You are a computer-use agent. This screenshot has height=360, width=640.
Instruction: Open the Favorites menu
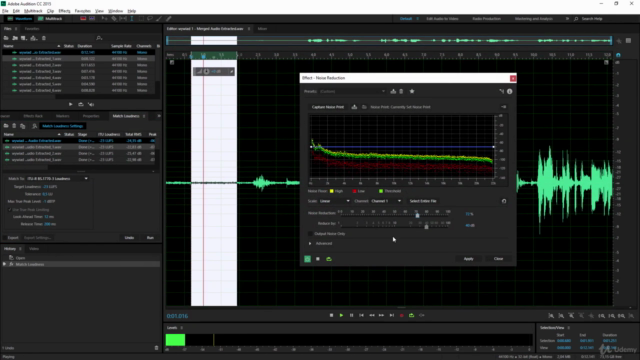pos(82,11)
